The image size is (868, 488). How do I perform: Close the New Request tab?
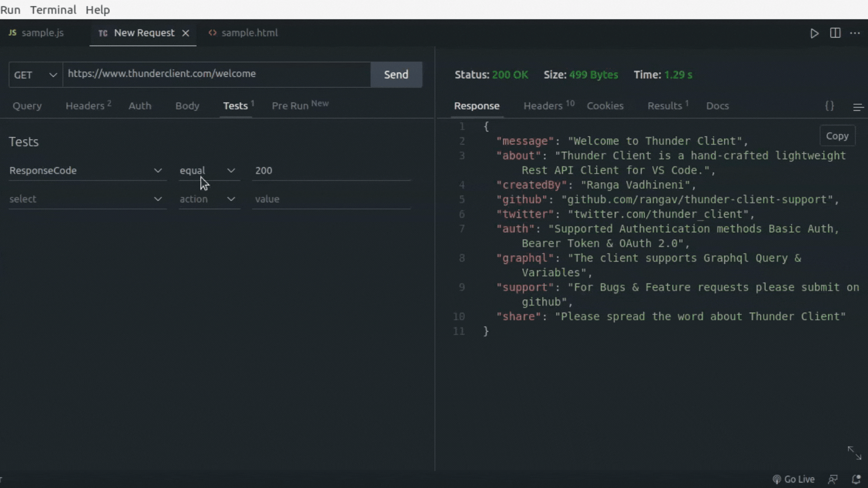pyautogui.click(x=185, y=33)
